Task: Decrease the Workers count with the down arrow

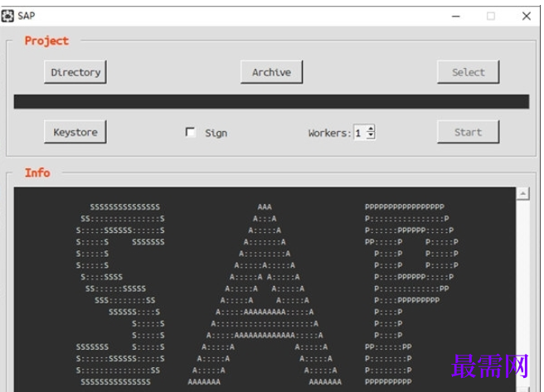Action: (x=371, y=136)
